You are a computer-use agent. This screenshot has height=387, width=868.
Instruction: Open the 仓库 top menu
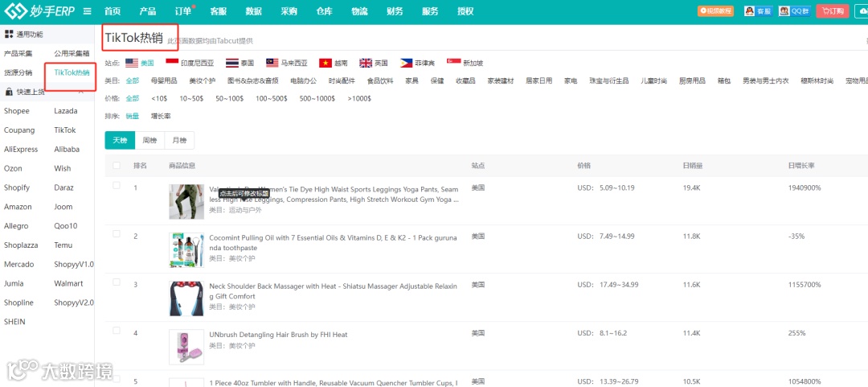click(325, 11)
